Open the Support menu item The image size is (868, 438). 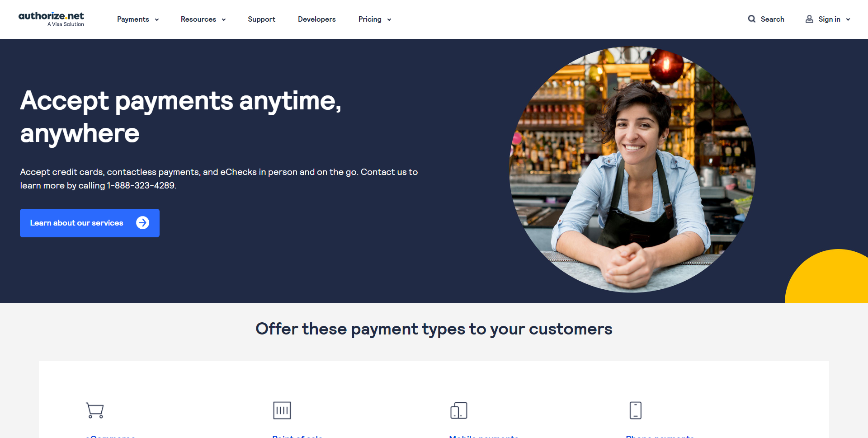click(x=261, y=19)
